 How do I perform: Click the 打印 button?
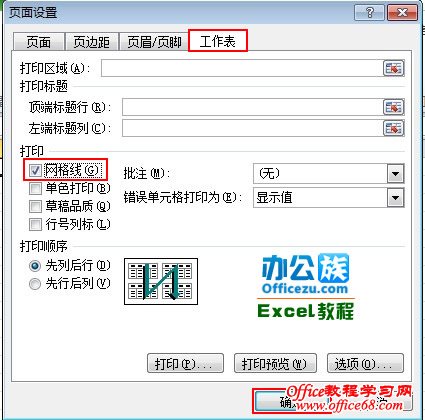point(185,363)
